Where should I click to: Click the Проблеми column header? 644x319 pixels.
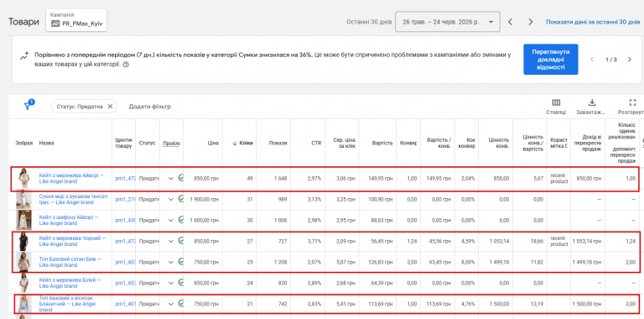[x=171, y=143]
